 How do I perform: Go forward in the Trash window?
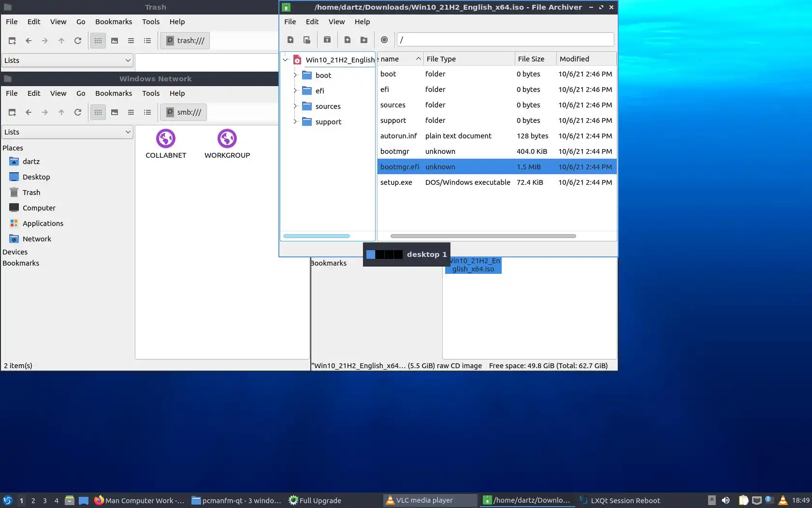[x=45, y=41]
